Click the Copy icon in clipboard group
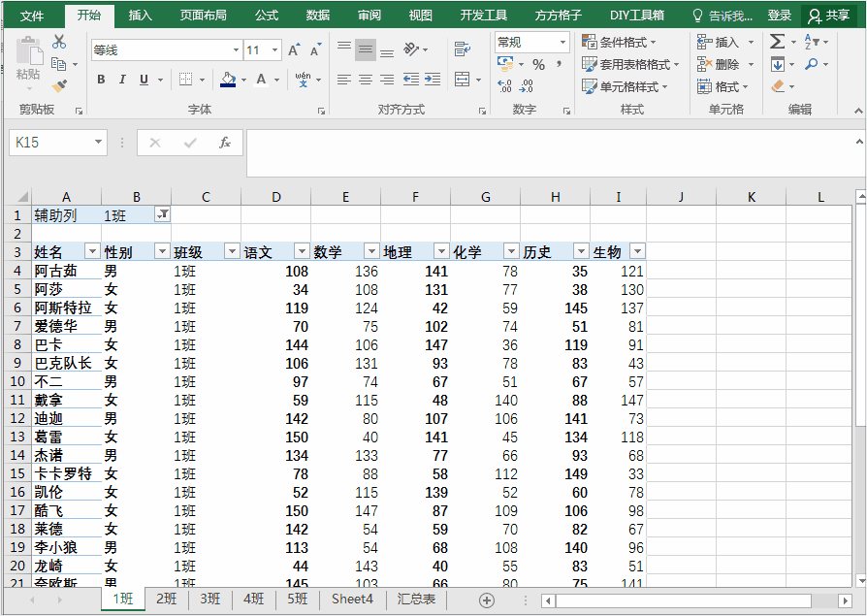867x616 pixels. click(58, 64)
